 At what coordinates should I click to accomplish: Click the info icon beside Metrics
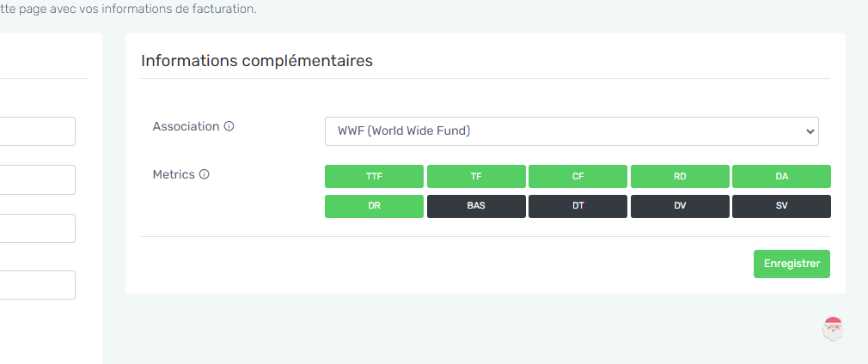pyautogui.click(x=205, y=174)
